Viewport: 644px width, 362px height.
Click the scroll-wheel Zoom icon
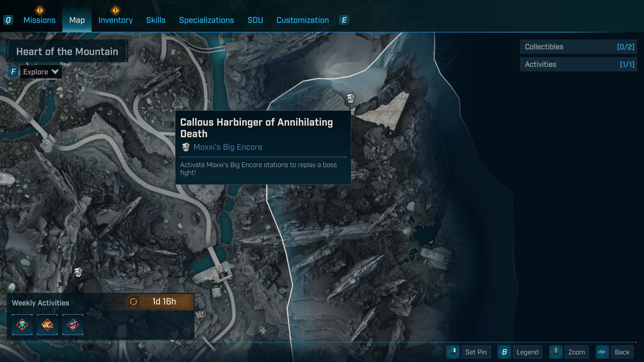[x=556, y=352]
